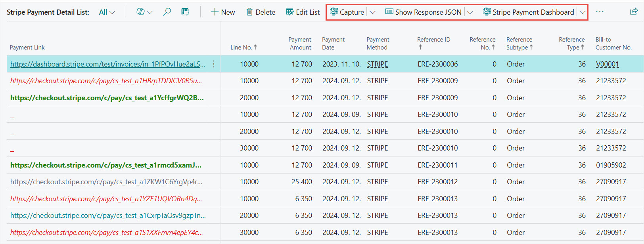Open the dashboard.stripe.com invoice link

[x=107, y=64]
